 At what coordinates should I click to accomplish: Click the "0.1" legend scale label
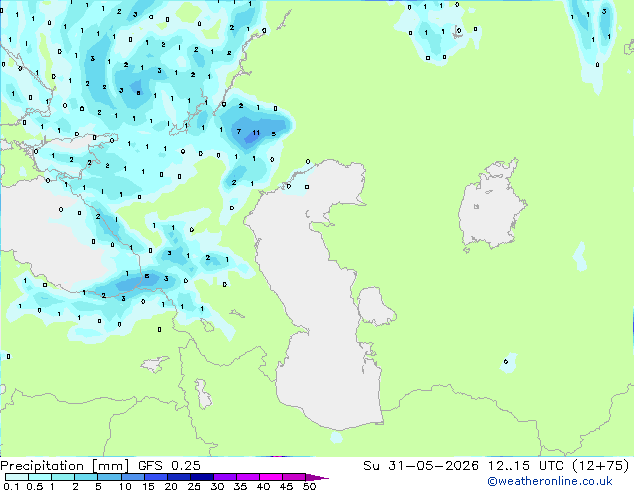(11, 486)
